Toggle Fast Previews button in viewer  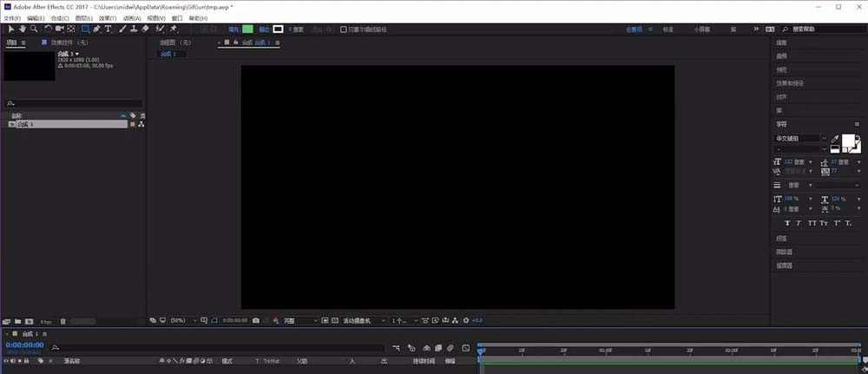(x=436, y=320)
